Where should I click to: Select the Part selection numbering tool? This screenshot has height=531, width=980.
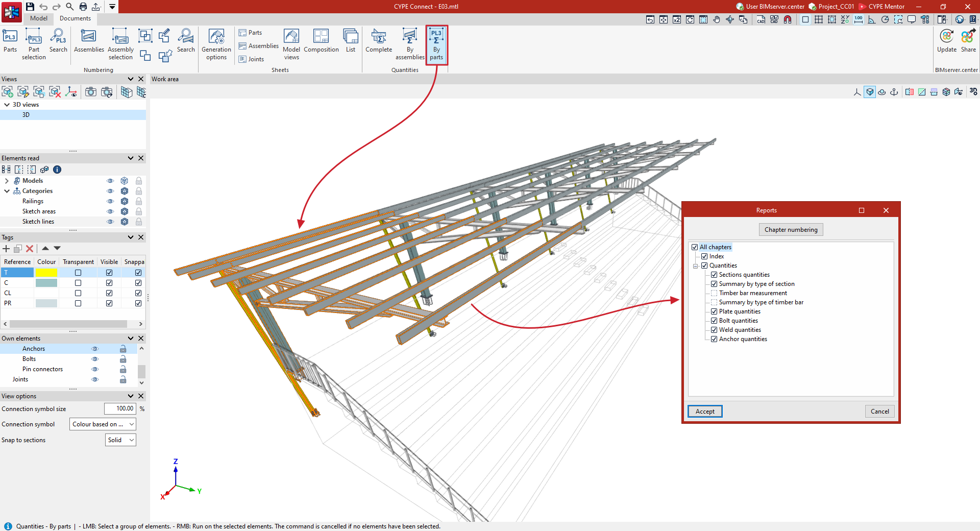pyautogui.click(x=34, y=45)
